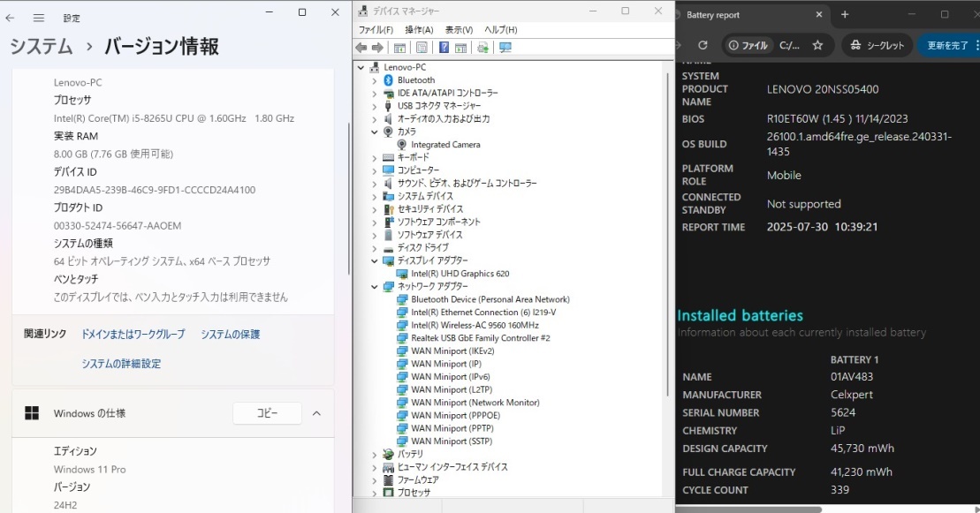Collapse the Windows の仕様 section chevron
This screenshot has width=980, height=513.
tap(316, 413)
